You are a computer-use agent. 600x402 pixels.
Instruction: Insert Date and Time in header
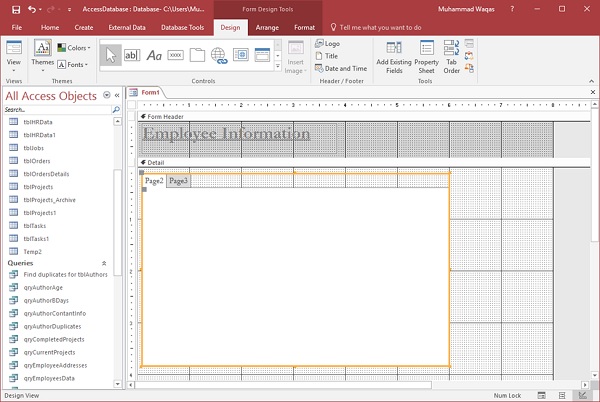339,69
